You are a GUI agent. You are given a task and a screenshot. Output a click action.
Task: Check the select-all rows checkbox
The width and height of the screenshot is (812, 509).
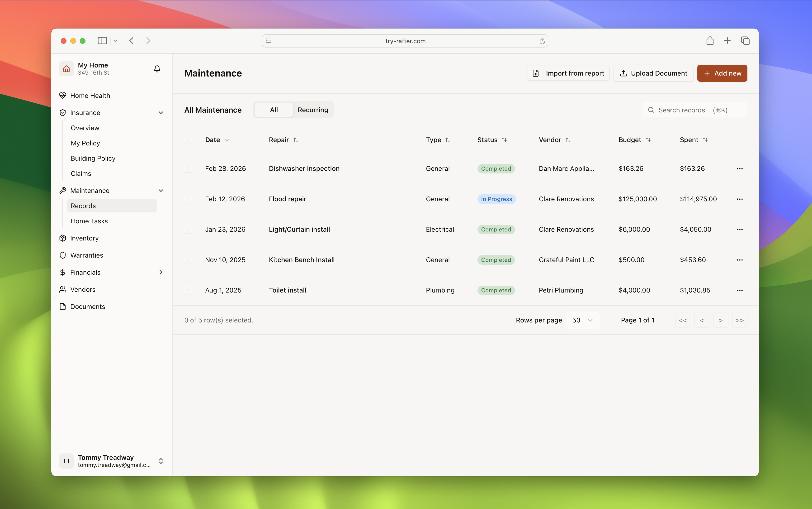[x=188, y=140]
